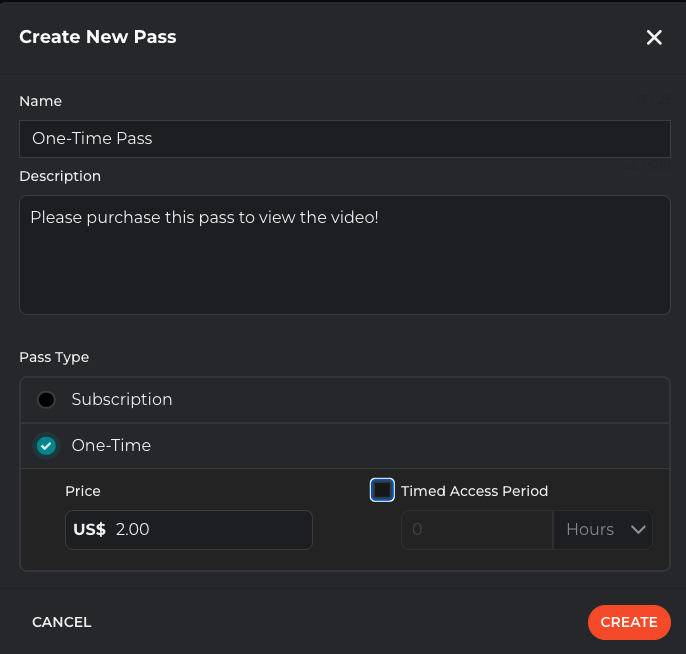686x654 pixels.
Task: Click the One-Time option label text
Action: pos(111,446)
